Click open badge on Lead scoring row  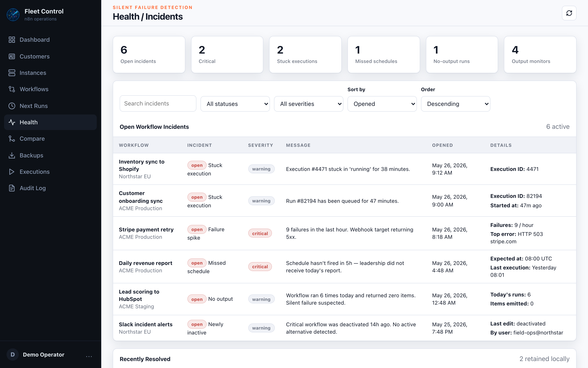[x=197, y=299]
